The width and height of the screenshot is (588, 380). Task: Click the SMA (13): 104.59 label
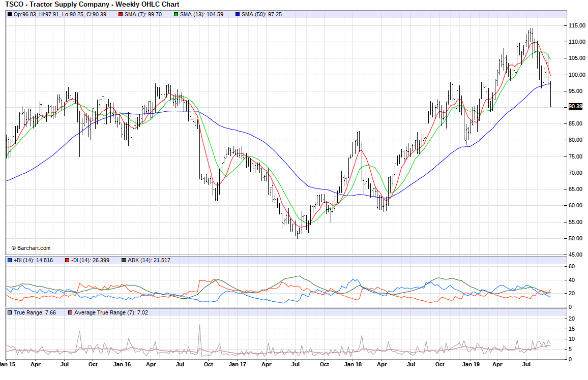point(202,14)
